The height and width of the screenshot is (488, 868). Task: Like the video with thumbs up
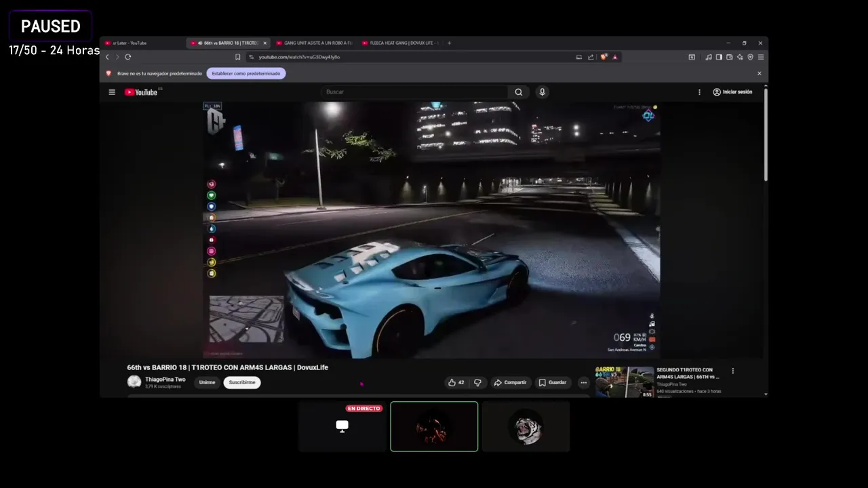coord(452,382)
